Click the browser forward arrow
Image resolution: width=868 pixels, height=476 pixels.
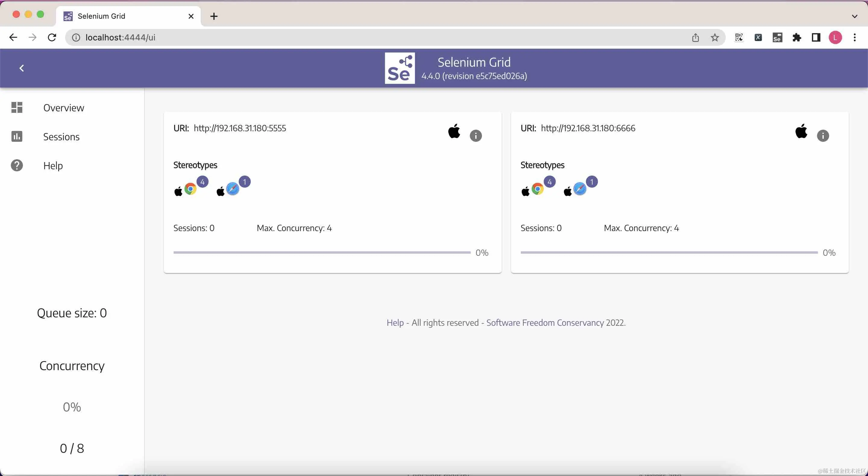[33, 37]
